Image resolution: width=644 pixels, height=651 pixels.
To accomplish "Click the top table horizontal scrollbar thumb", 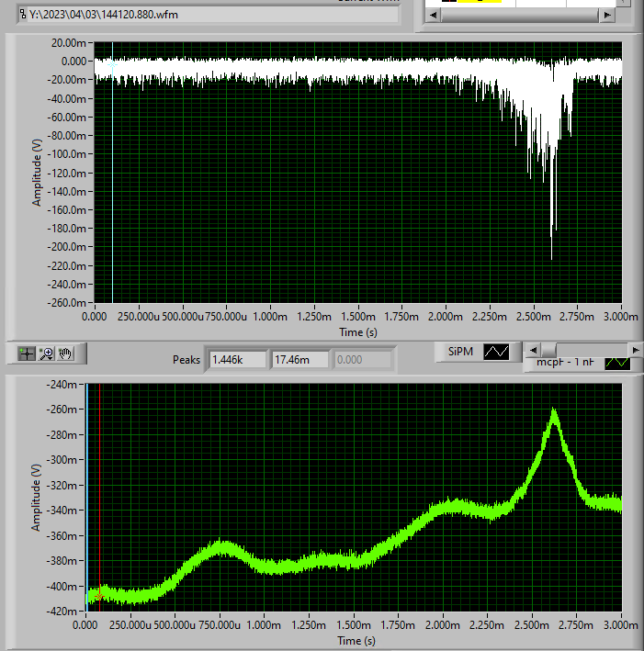I will point(519,16).
